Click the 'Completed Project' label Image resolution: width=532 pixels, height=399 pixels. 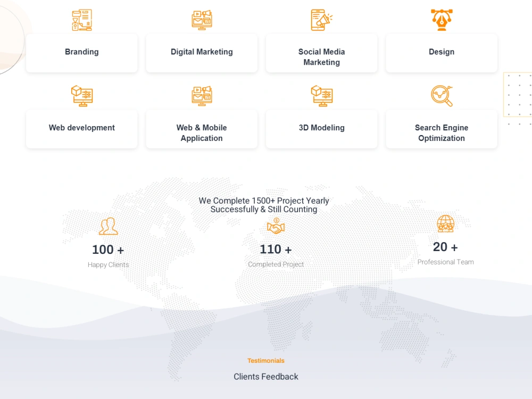[276, 264]
